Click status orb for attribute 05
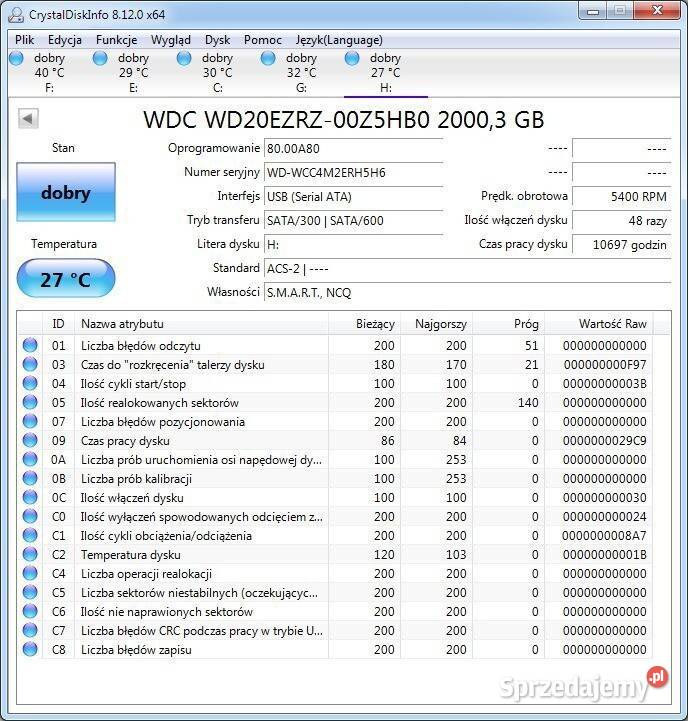688x721 pixels. 30,402
